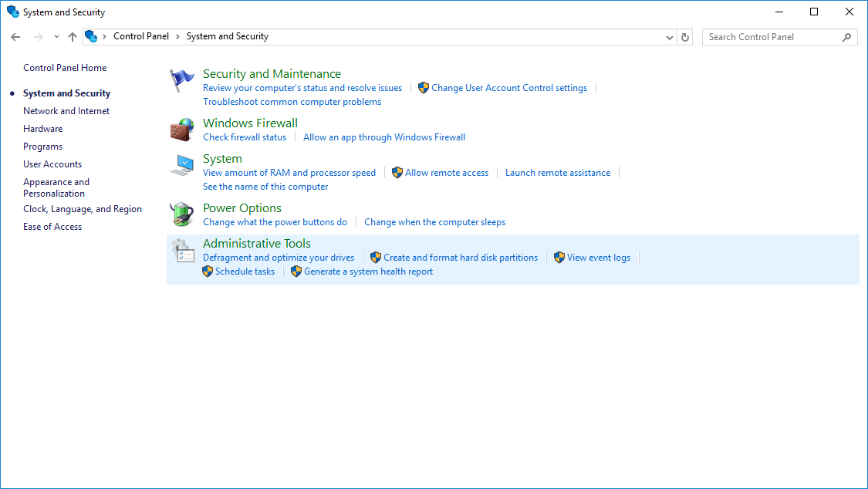Click Allow remote access
Viewport: 868px width, 489px height.
coord(447,172)
